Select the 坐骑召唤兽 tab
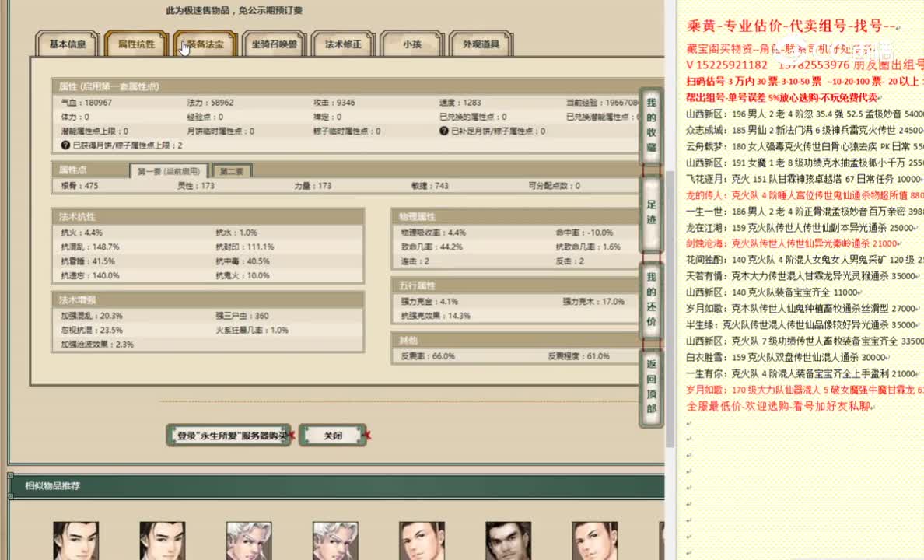Viewport: 924px width, 560px height. 274,44
